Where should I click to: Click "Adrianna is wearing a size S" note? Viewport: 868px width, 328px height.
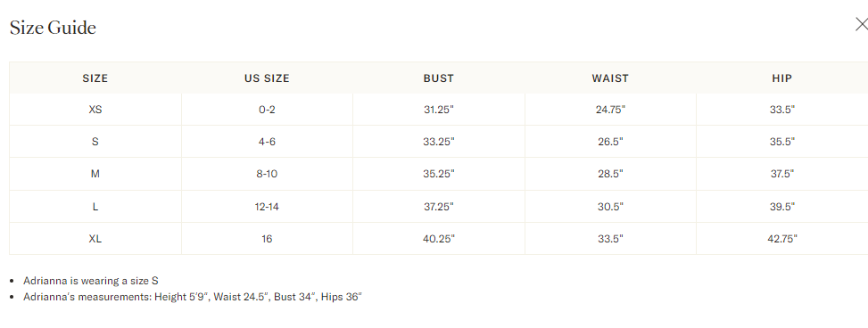point(91,281)
